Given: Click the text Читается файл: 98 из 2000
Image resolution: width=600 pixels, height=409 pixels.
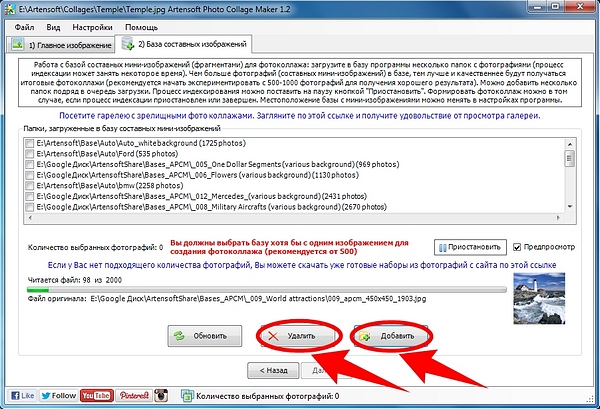Looking at the screenshot, I should 75,280.
